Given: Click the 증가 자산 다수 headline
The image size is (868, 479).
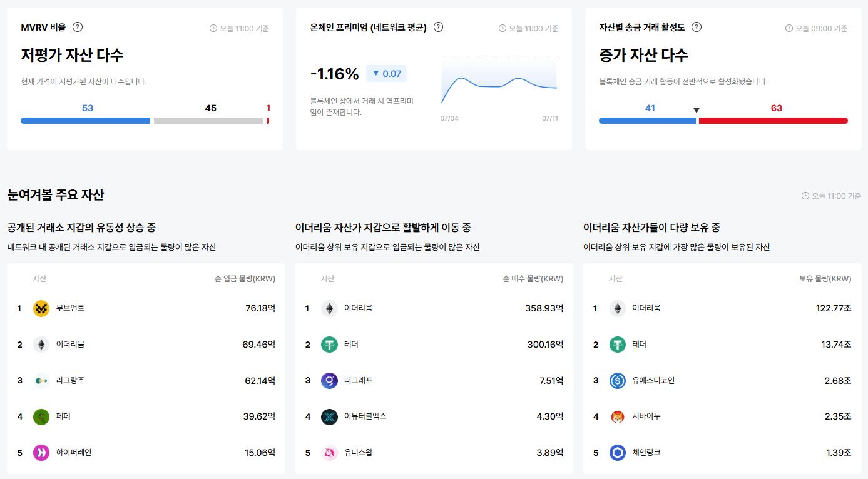Looking at the screenshot, I should 643,55.
